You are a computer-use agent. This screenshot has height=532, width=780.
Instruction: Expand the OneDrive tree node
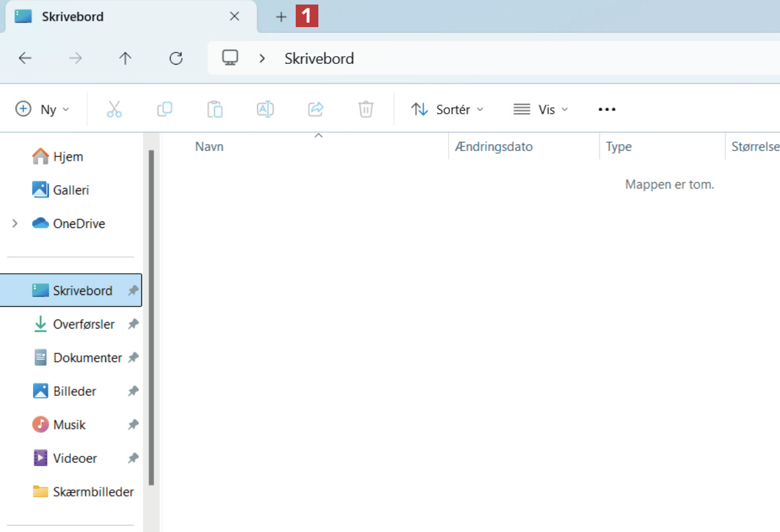15,223
